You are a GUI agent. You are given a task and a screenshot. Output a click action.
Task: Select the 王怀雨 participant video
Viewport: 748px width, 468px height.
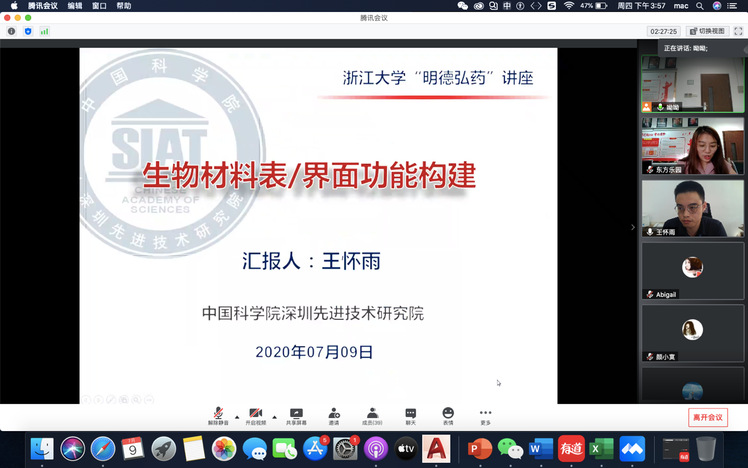pyautogui.click(x=693, y=208)
